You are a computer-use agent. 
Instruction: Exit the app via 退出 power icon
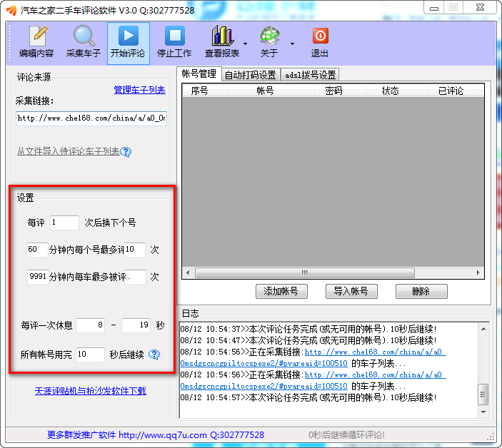(x=321, y=36)
